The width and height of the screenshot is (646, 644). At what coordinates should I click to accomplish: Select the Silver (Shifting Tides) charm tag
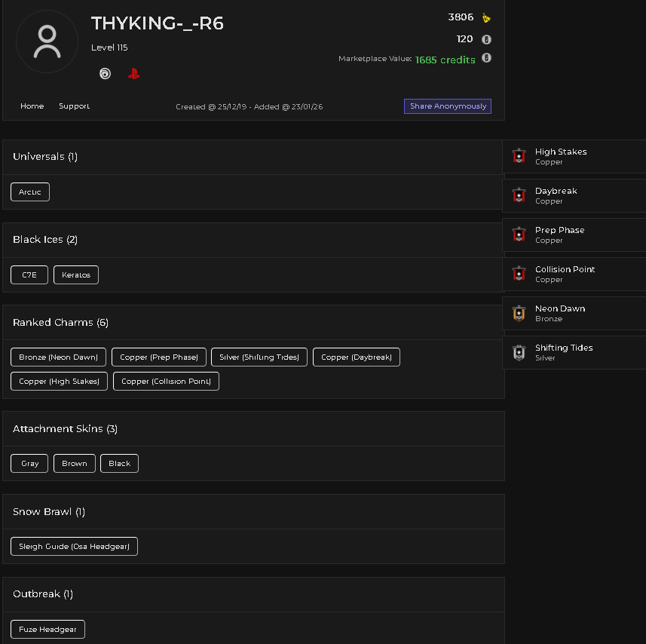tap(259, 357)
